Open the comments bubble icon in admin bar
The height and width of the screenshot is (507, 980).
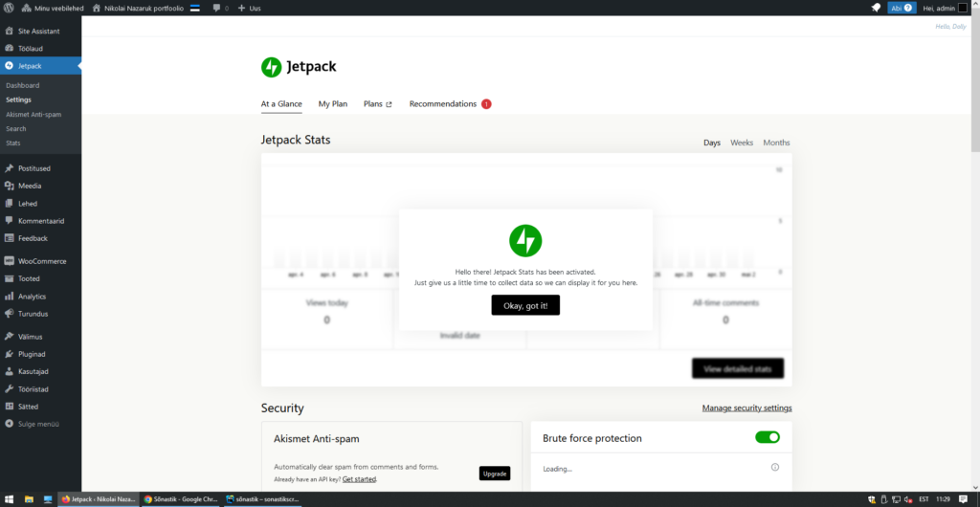tap(219, 8)
